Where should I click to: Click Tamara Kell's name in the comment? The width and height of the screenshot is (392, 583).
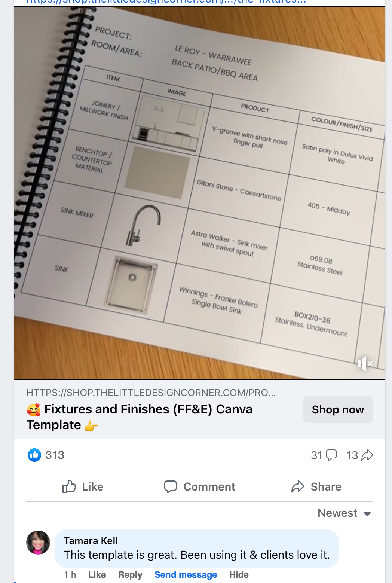91,541
